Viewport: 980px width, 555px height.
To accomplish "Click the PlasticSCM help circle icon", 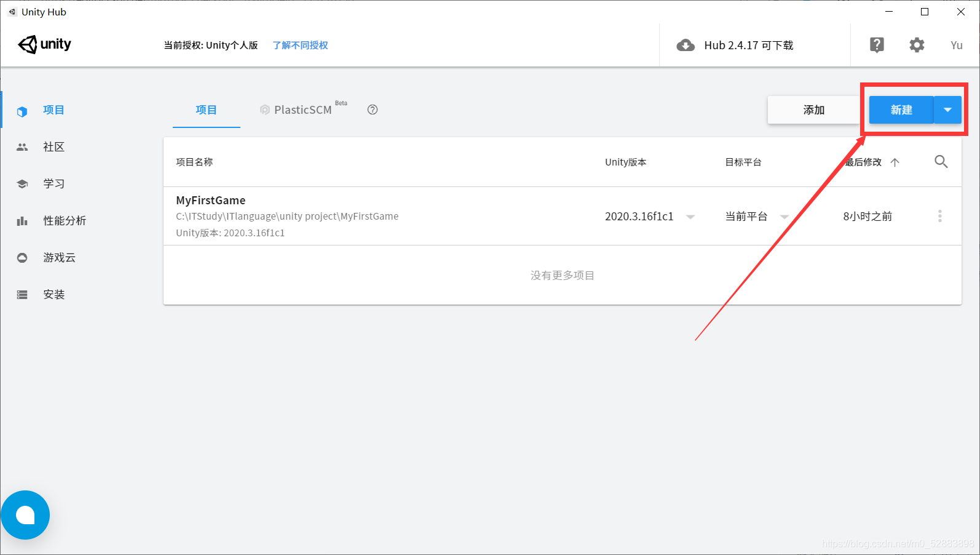I will (373, 110).
